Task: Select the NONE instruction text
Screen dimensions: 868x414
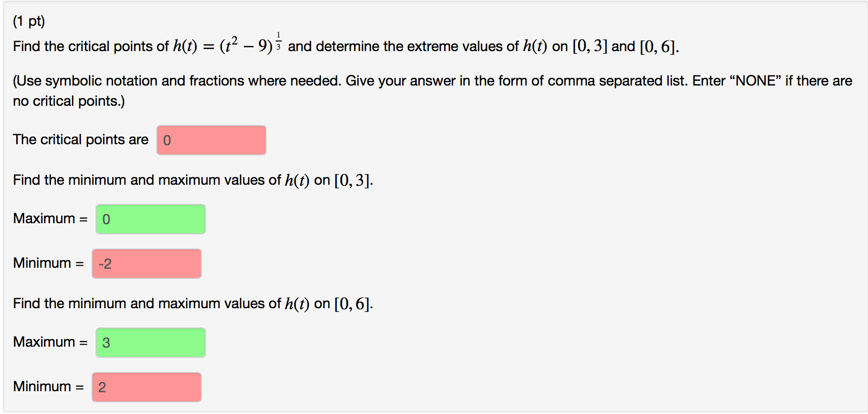Action: 757,80
